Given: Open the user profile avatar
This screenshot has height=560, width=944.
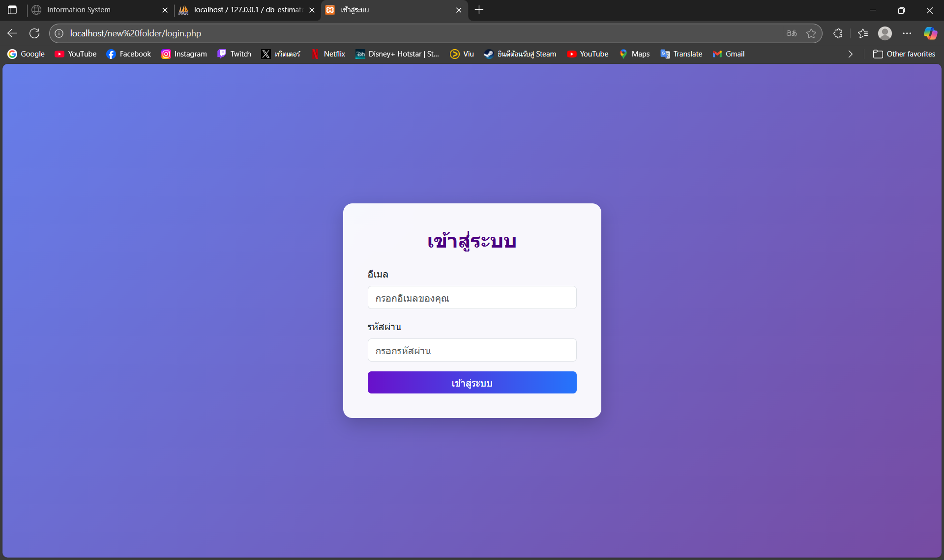Looking at the screenshot, I should pos(885,33).
